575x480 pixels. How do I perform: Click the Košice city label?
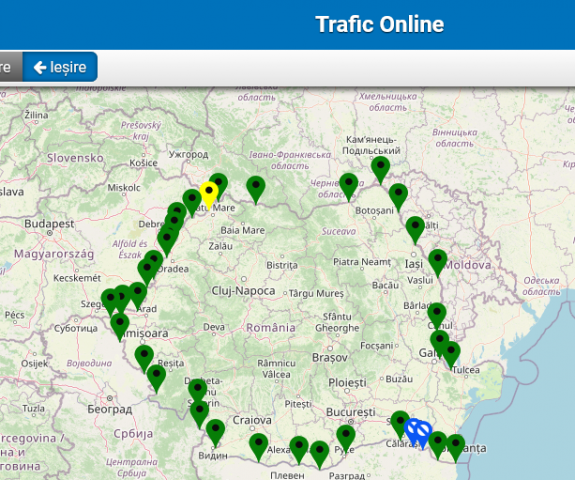click(x=143, y=163)
